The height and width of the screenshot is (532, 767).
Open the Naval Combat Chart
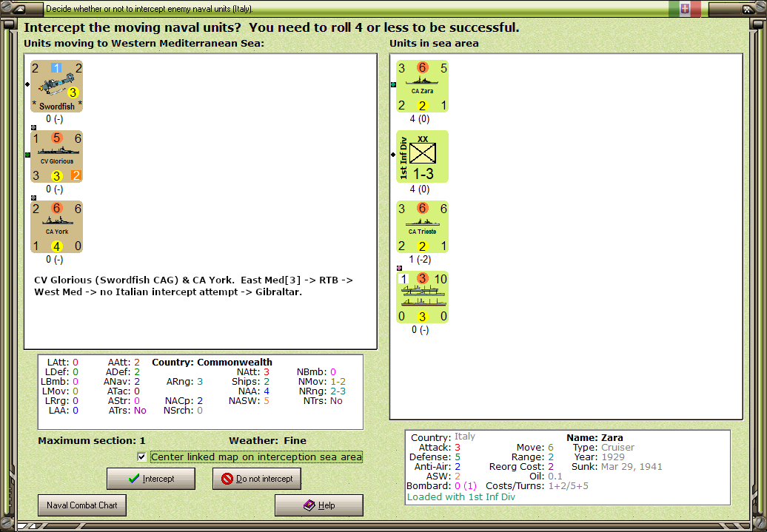82,505
